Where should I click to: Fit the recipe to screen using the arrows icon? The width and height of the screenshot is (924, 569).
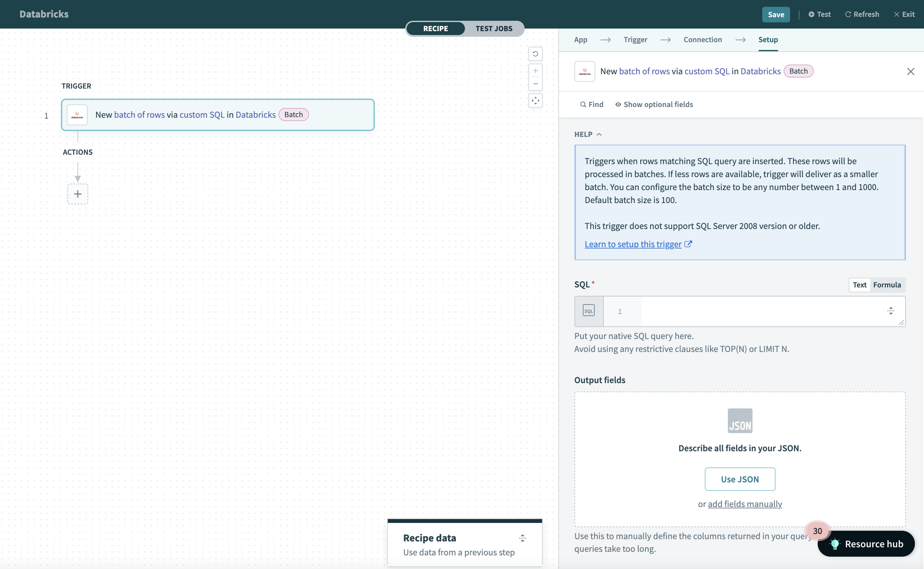536,101
